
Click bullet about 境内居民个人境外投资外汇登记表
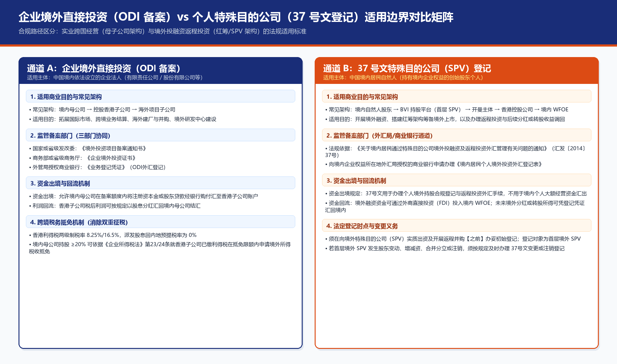[x=434, y=164]
